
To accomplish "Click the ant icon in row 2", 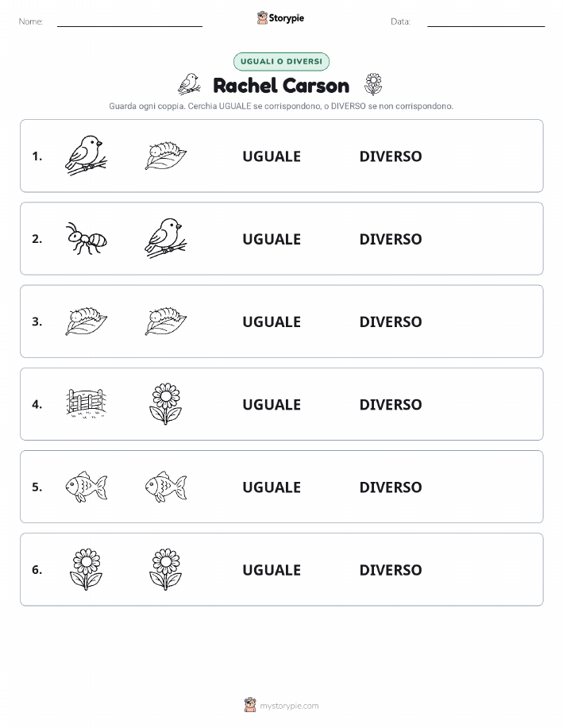I will (x=86, y=238).
